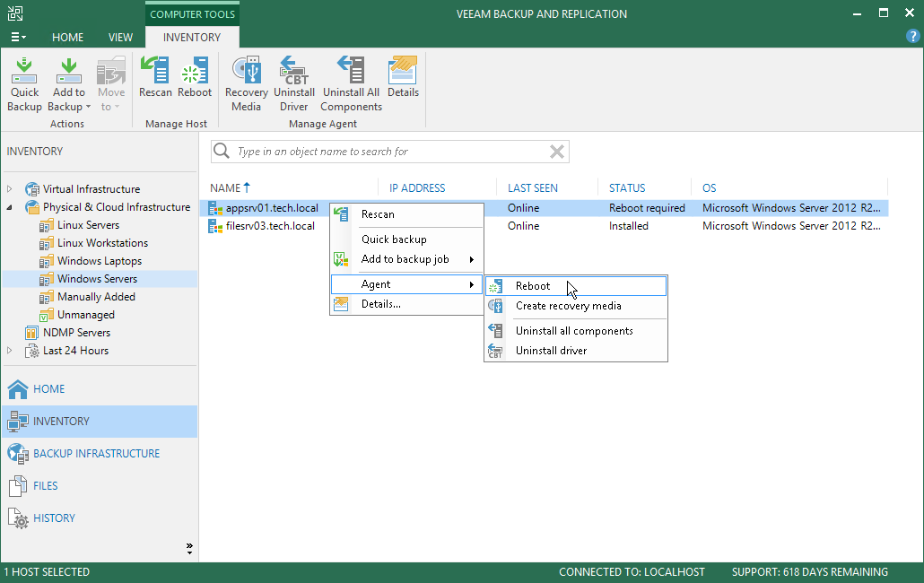Open the Add to Backup ribbon dropdown
Image resolution: width=924 pixels, height=583 pixels.
[x=69, y=84]
